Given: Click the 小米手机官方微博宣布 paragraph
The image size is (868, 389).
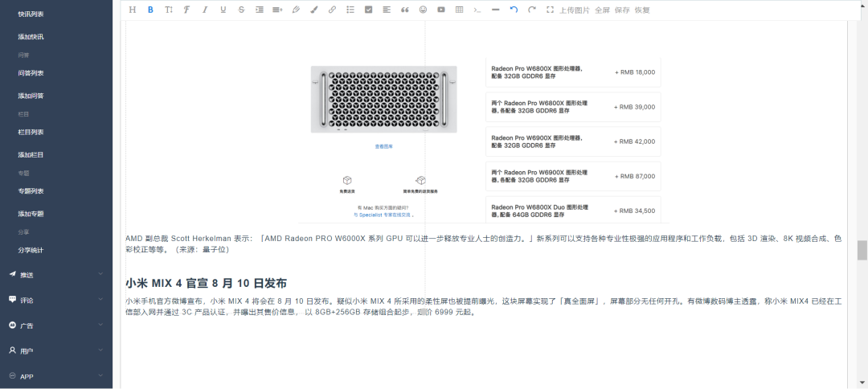Looking at the screenshot, I should [x=483, y=306].
